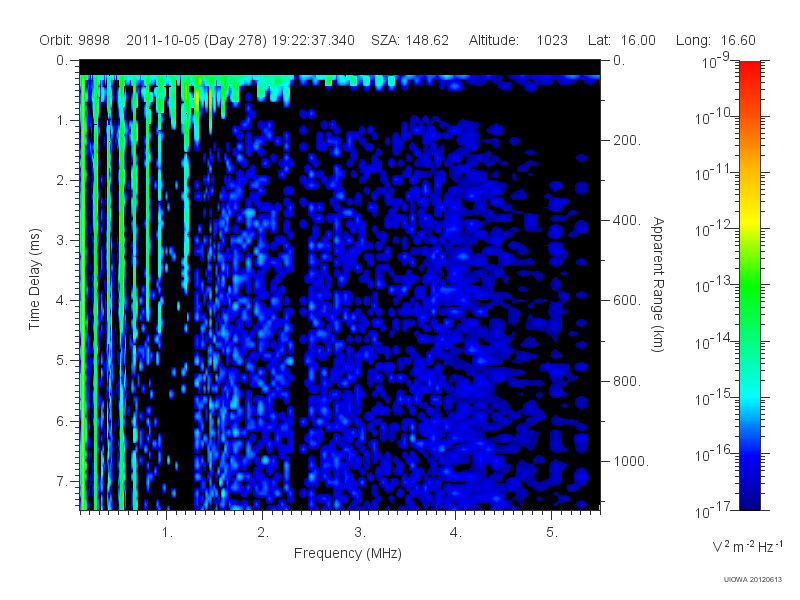The image size is (800, 600).
Task: Click the 'Orbit: 9898' header text
Action: (x=74, y=40)
